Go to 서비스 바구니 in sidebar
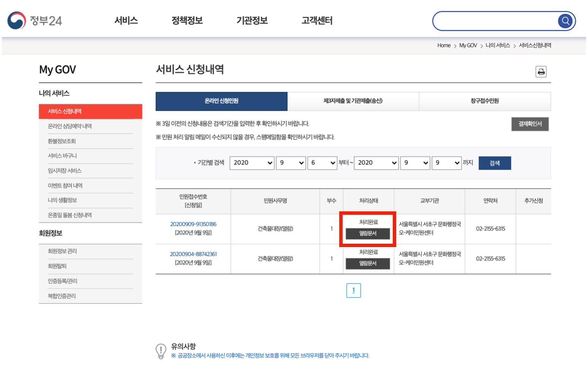The width and height of the screenshot is (588, 371). click(62, 156)
